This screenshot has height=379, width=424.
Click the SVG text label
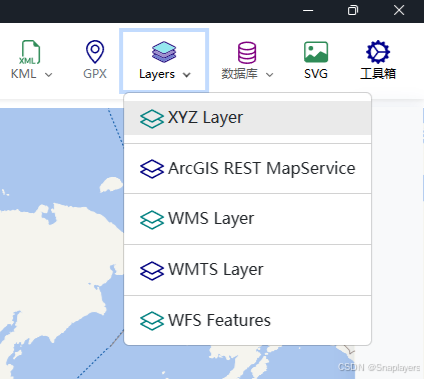click(x=316, y=74)
